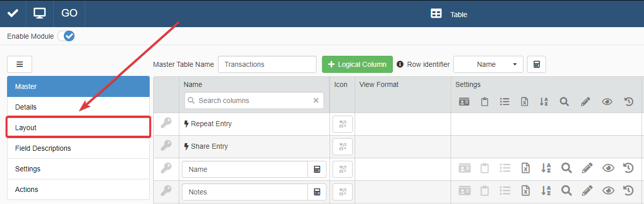Click the checkmark save icon in top bar

13,13
